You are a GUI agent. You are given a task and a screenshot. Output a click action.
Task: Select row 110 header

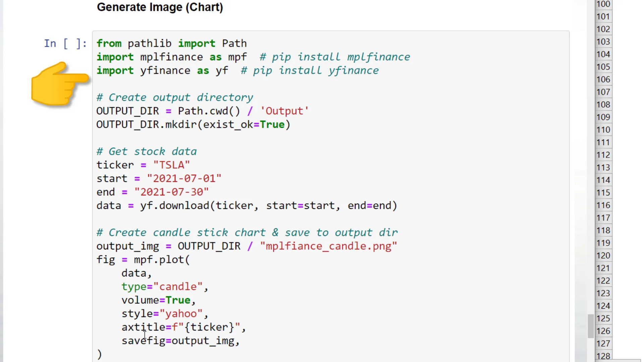603,130
